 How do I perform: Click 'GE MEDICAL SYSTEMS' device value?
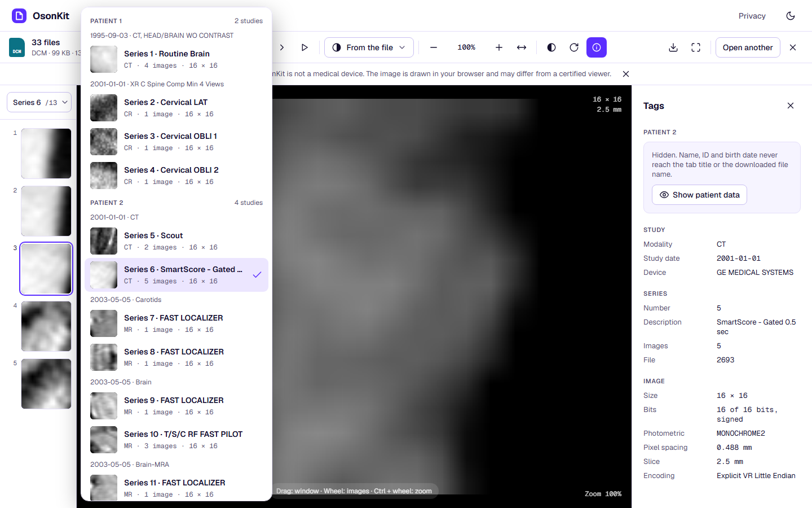[755, 273]
